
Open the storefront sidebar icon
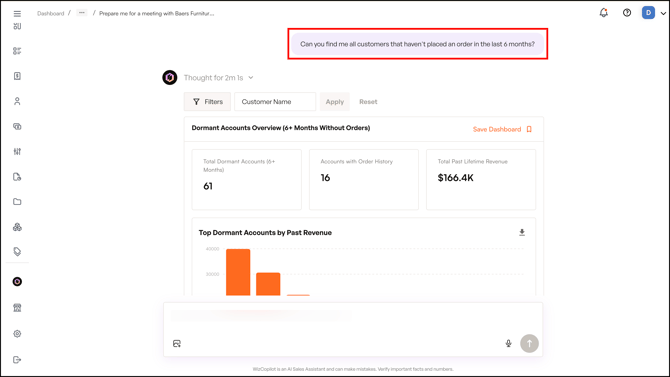(x=17, y=308)
